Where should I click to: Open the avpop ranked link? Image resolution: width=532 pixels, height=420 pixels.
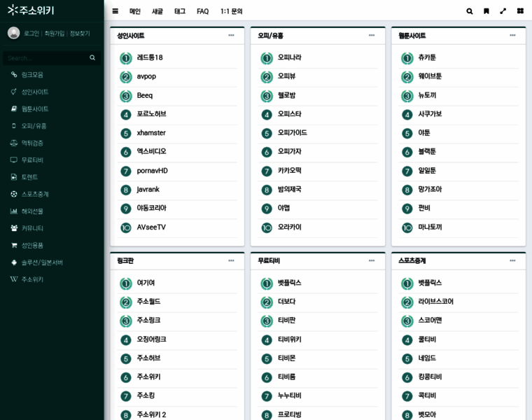point(146,77)
